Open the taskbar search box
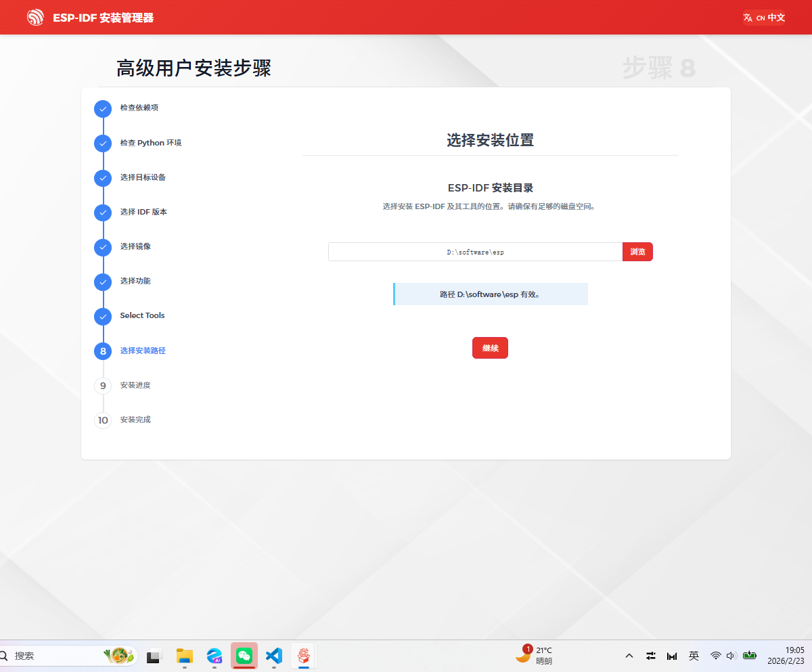Image resolution: width=812 pixels, height=672 pixels. pos(68,656)
